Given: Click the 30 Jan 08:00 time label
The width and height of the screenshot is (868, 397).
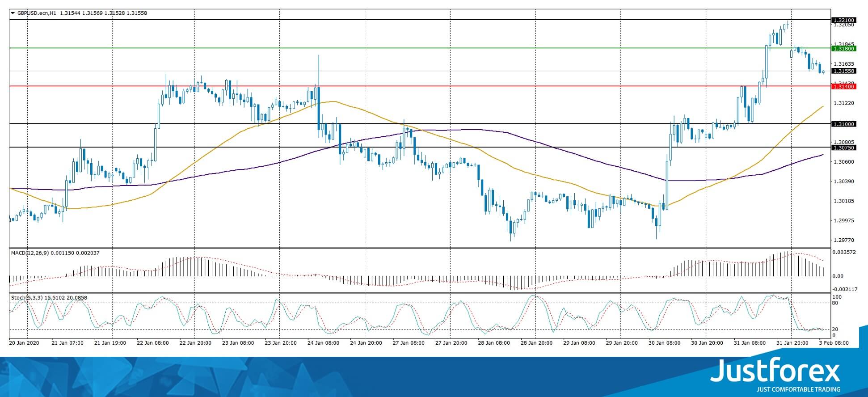Looking at the screenshot, I should click(665, 343).
